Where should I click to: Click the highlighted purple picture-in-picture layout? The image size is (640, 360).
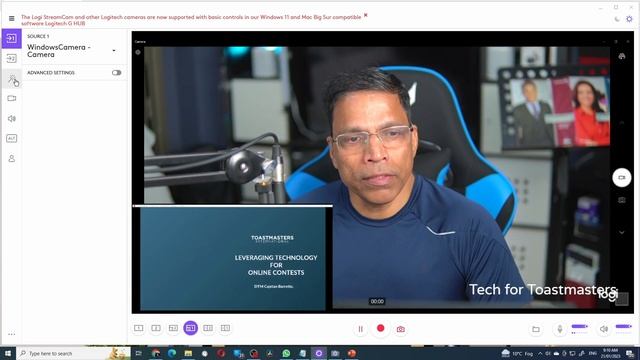tap(191, 328)
